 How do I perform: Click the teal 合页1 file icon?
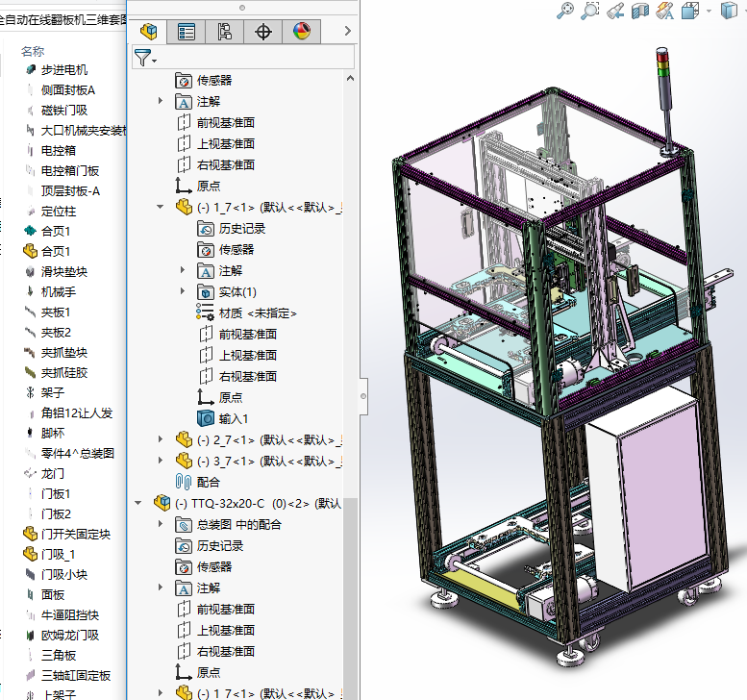(x=30, y=231)
